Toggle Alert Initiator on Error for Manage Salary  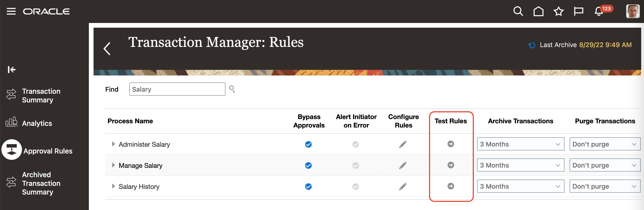tap(355, 165)
